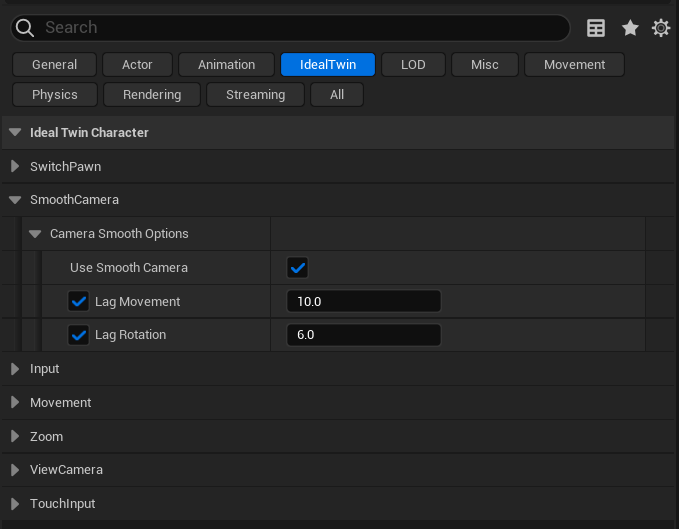
Task: Collapse the SmoothCamera section
Action: [15, 200]
